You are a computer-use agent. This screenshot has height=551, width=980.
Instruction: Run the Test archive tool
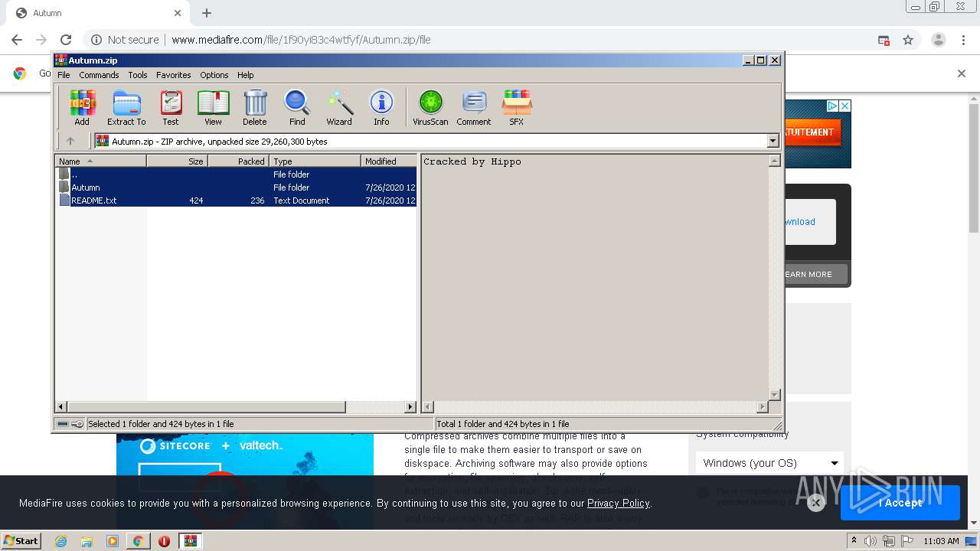point(171,107)
